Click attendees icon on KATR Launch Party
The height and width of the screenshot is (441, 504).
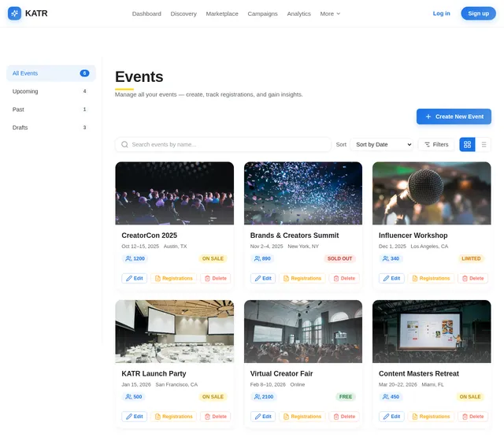click(128, 397)
